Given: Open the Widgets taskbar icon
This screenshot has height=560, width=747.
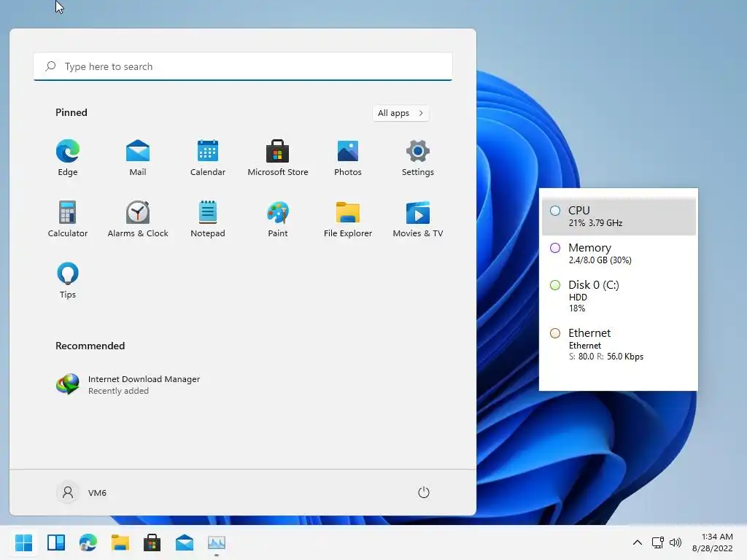Looking at the screenshot, I should pyautogui.click(x=55, y=542).
